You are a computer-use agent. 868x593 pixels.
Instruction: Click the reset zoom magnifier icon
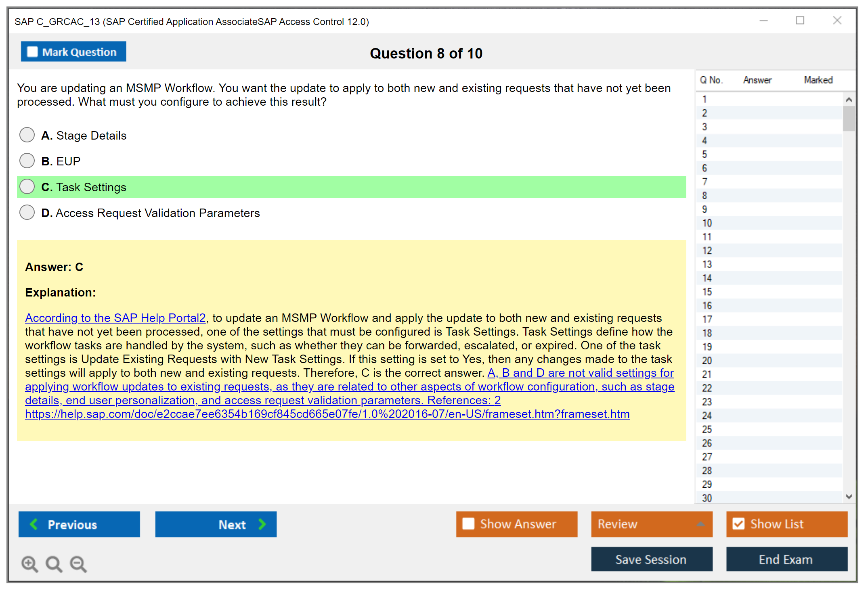(x=54, y=564)
